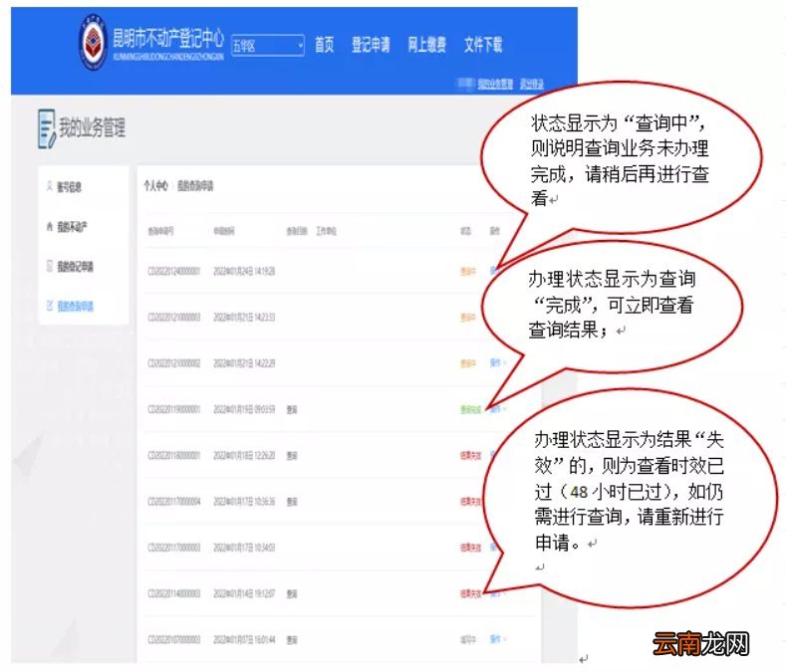
Task: Click the 工作单位 column header
Action: click(326, 231)
